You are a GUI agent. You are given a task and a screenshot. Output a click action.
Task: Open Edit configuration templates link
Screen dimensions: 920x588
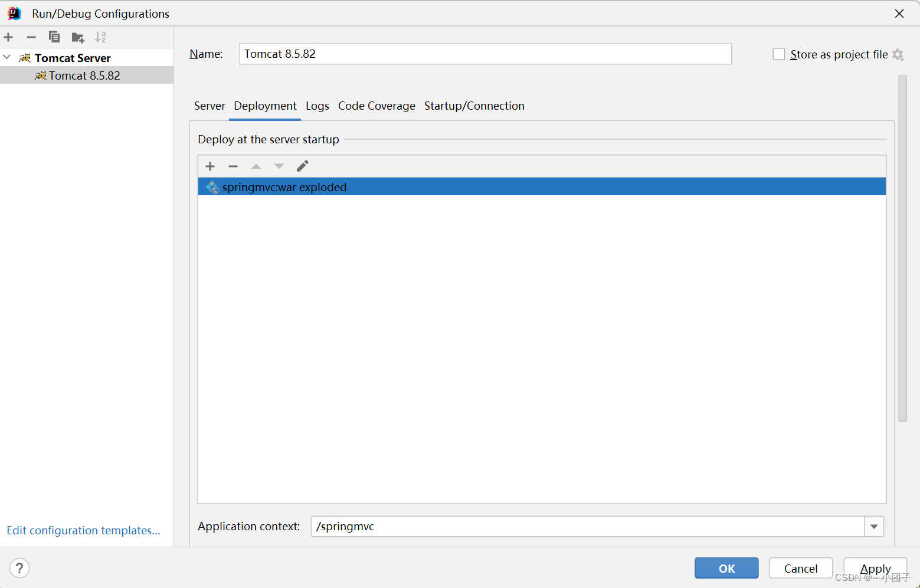tap(83, 530)
